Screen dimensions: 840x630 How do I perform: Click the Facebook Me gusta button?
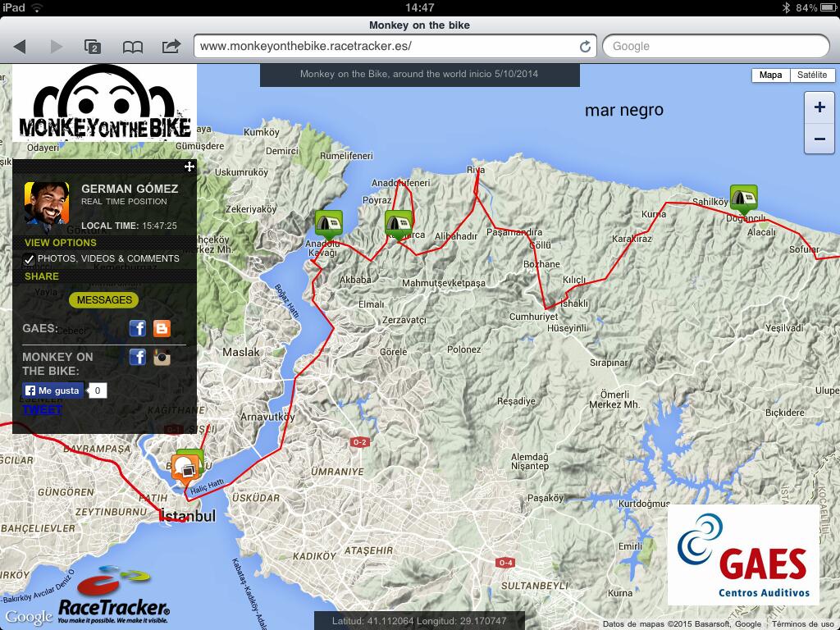coord(53,390)
